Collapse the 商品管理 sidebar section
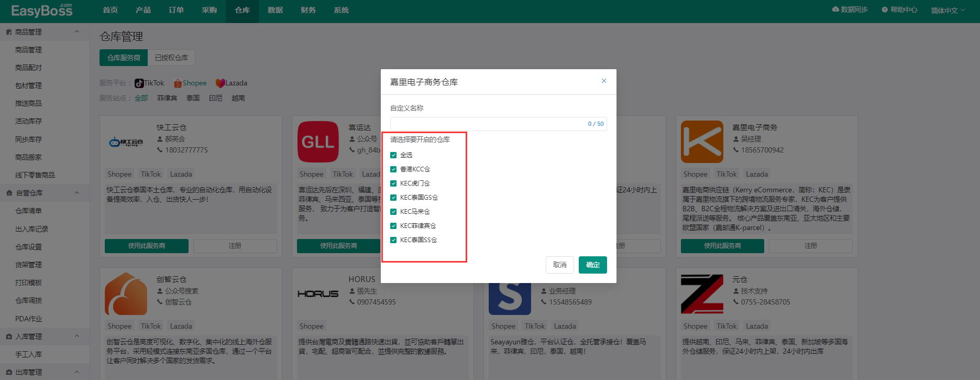Viewport: 980px width, 380px height. coord(77,32)
